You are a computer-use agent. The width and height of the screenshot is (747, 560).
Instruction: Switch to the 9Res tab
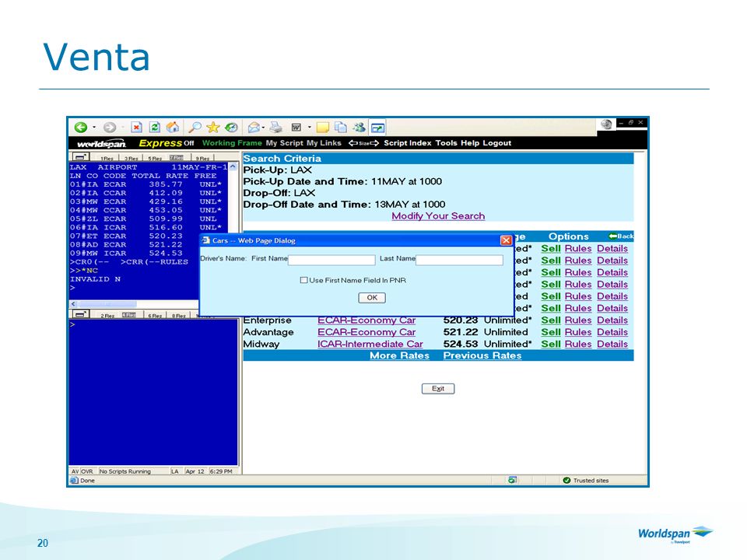(202, 158)
